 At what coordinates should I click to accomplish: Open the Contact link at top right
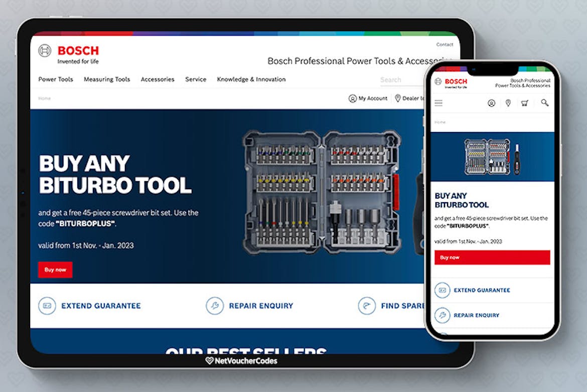click(x=445, y=44)
